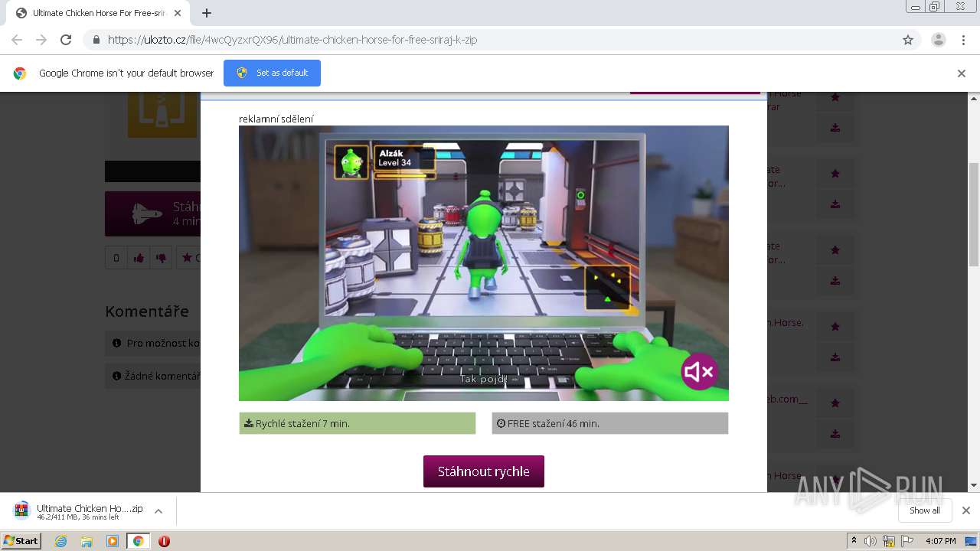Choose Rychlé stažení 7 min. option

click(x=358, y=423)
